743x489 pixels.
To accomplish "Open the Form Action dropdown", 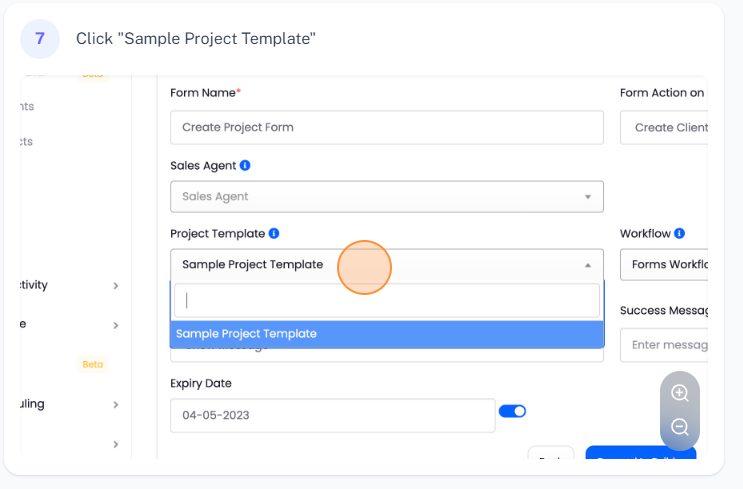I will [x=665, y=127].
